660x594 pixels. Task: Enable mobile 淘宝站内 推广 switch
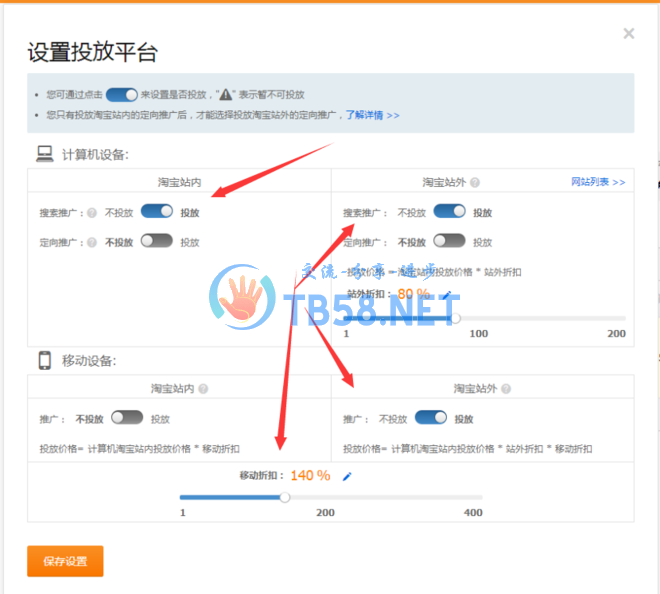pyautogui.click(x=127, y=418)
